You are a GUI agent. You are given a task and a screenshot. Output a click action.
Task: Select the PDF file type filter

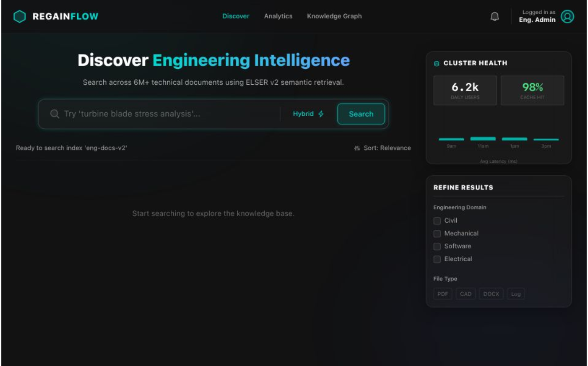coord(443,293)
